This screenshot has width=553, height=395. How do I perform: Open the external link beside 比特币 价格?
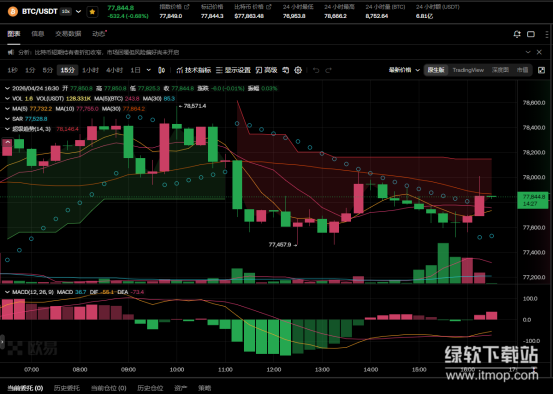(x=269, y=7)
